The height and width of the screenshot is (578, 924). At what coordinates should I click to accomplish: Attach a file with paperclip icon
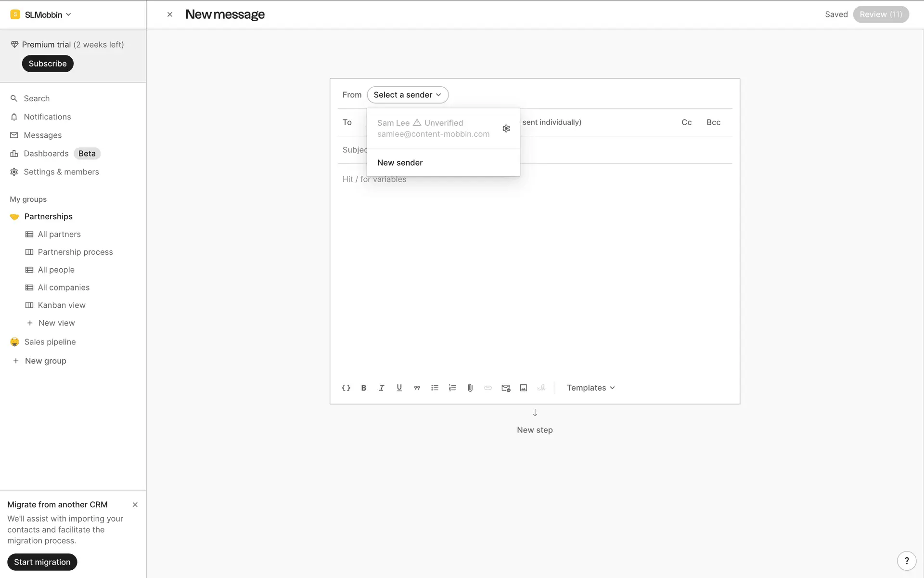470,388
